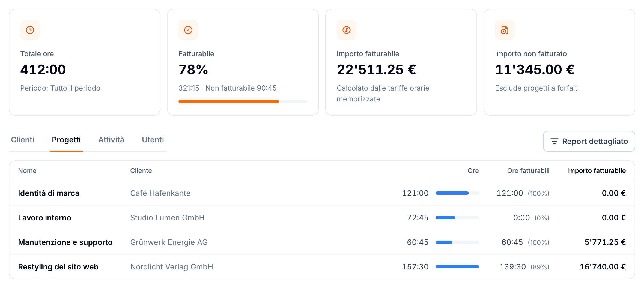
Task: Click the hours bar in Manutenzione e supporto row
Action: pos(457,242)
